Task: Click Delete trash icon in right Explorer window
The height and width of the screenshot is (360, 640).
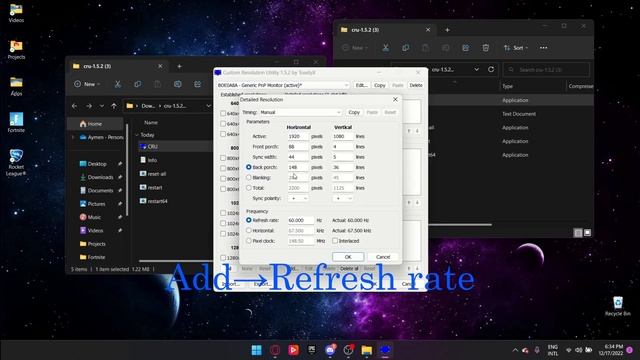Action: 486,48
